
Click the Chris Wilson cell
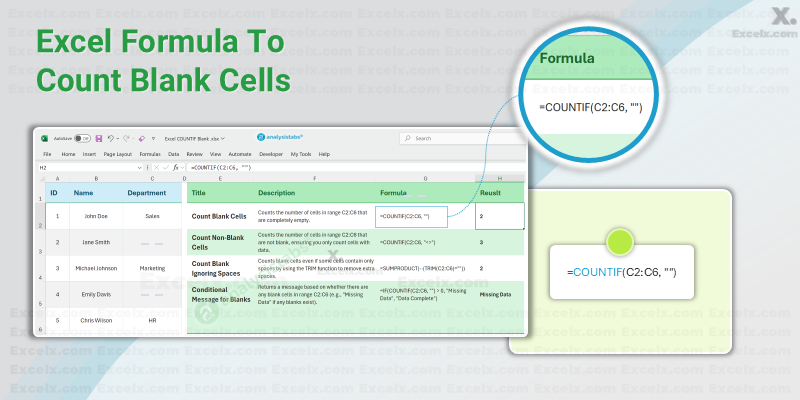pos(96,320)
